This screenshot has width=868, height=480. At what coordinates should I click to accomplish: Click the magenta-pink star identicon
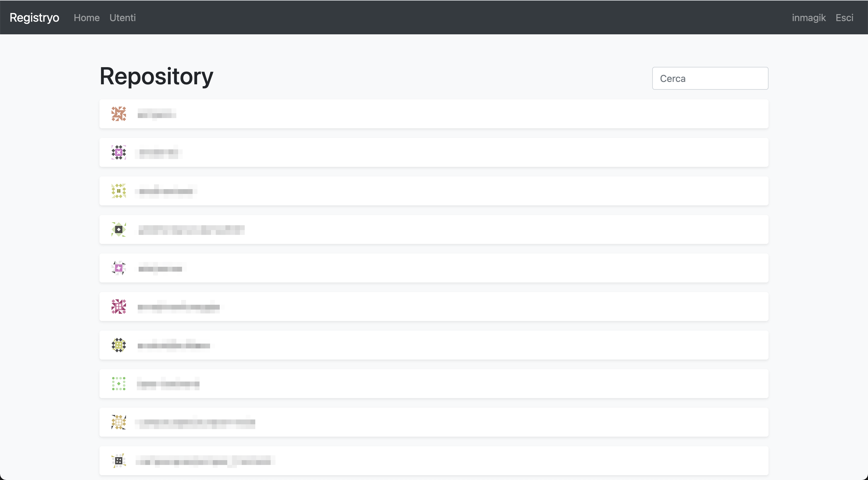[119, 307]
